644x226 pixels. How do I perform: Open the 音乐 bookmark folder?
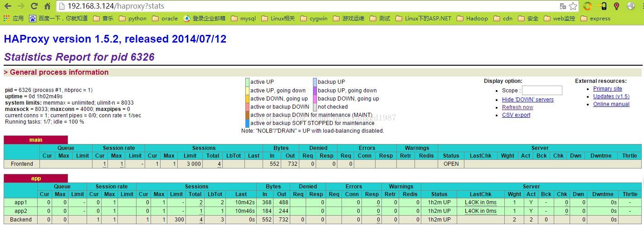coord(103,19)
